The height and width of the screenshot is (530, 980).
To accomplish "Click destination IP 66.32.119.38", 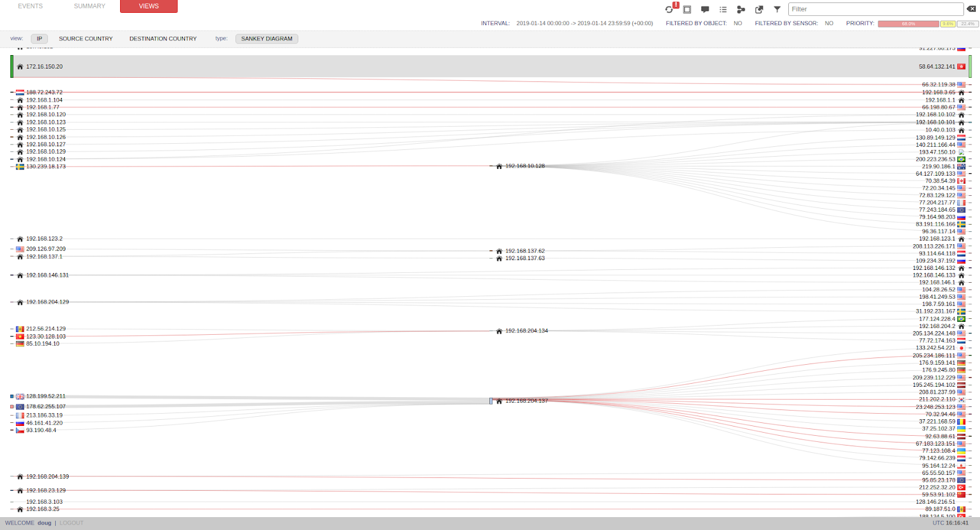I will 938,85.
